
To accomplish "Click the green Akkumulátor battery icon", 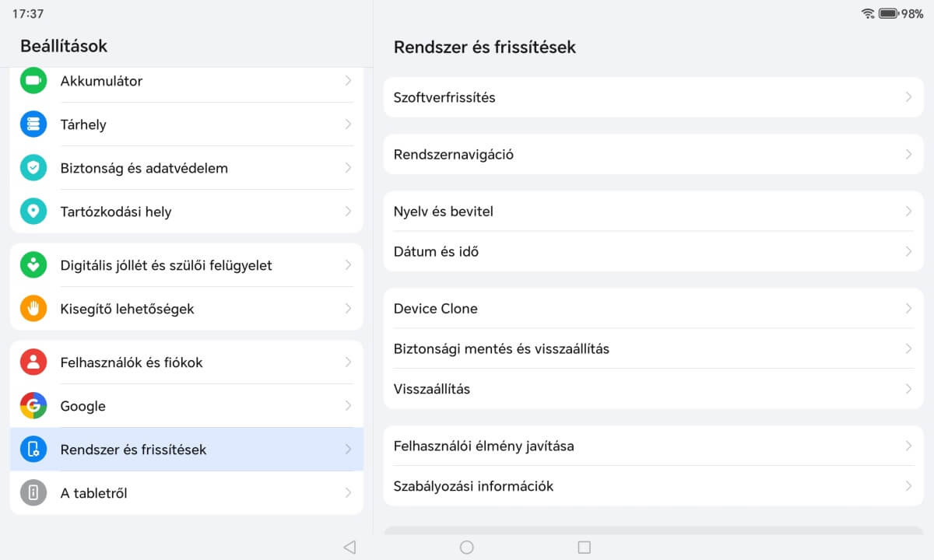I will [33, 81].
